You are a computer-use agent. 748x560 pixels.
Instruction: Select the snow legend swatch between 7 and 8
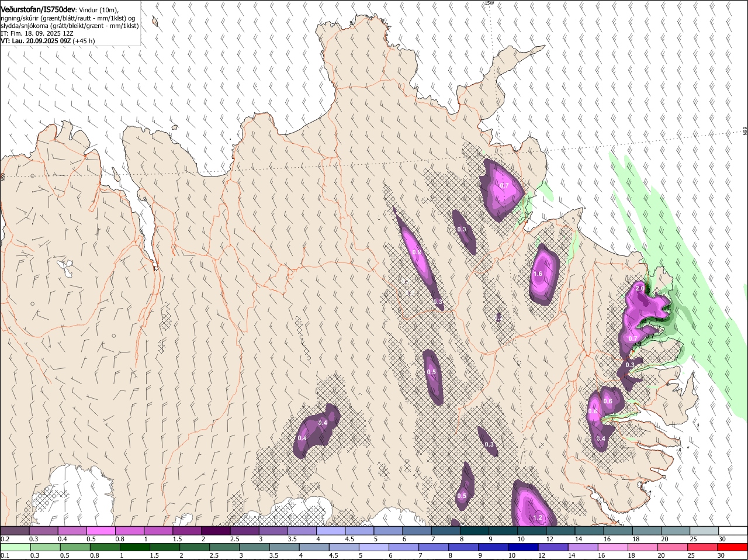(446, 531)
